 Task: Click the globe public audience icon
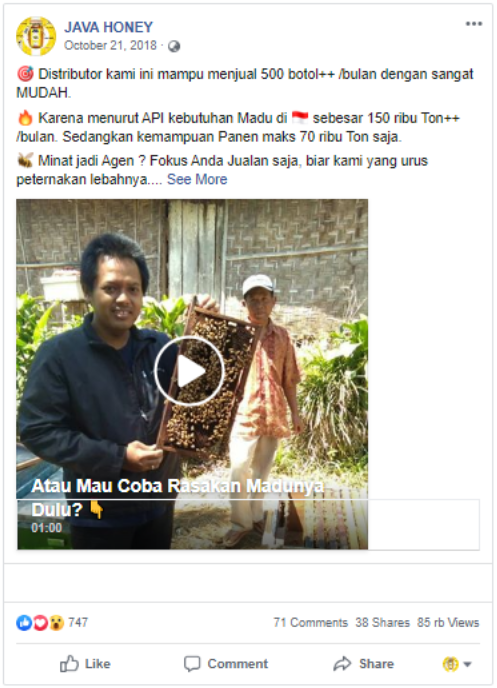(x=174, y=46)
